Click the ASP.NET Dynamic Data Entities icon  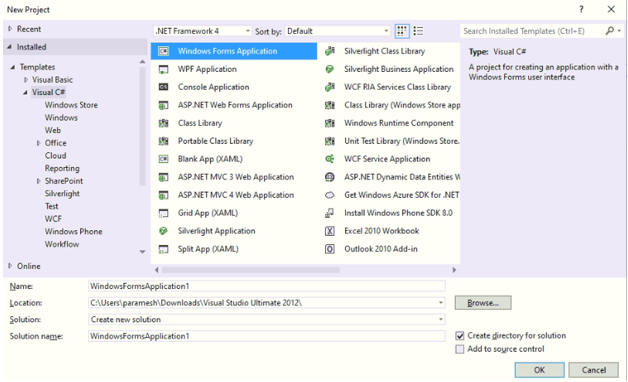(x=330, y=177)
